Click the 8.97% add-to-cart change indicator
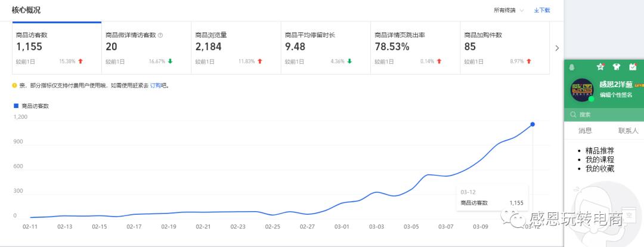The height and width of the screenshot is (247, 644). click(x=521, y=61)
